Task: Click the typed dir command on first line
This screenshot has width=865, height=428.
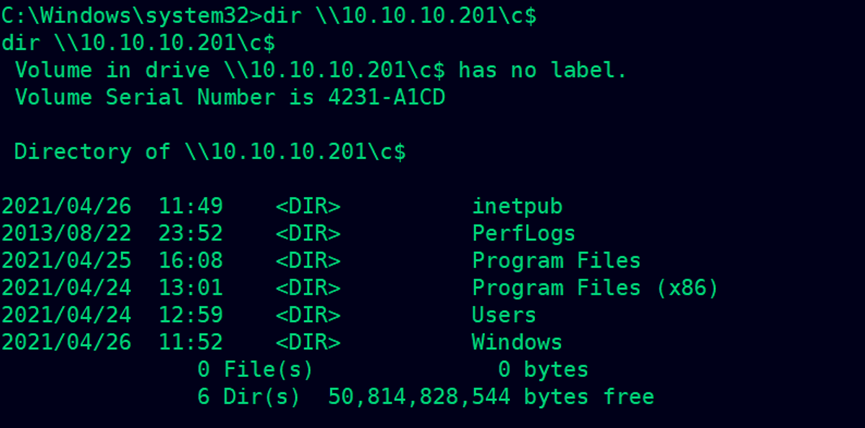Action: coord(400,16)
